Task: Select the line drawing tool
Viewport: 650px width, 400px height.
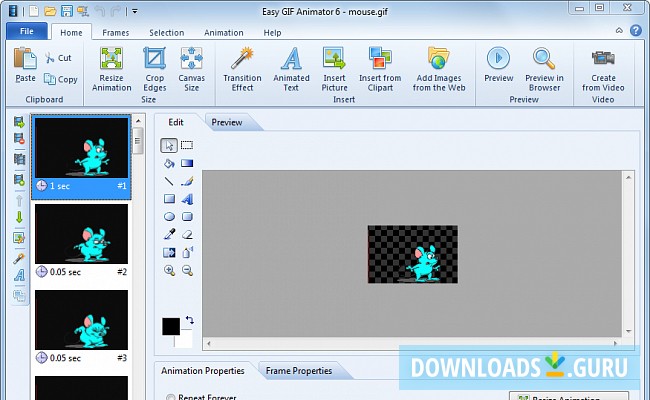Action: point(169,181)
